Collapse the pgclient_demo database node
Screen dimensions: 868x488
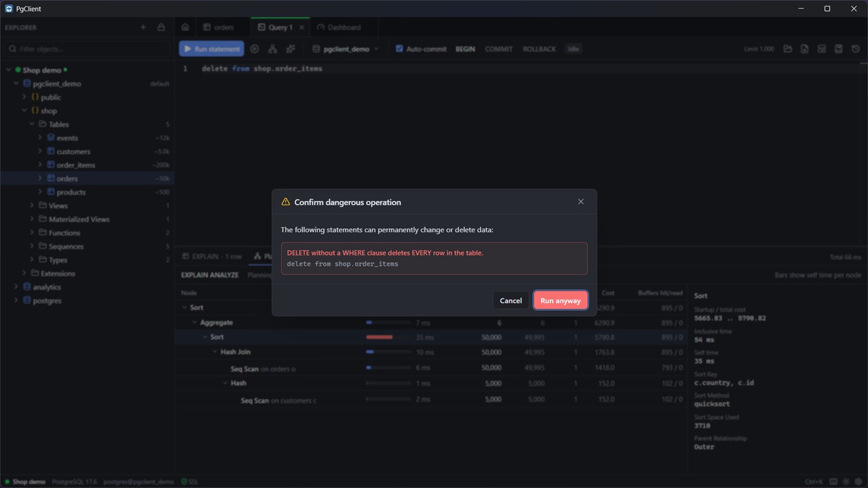[16, 84]
